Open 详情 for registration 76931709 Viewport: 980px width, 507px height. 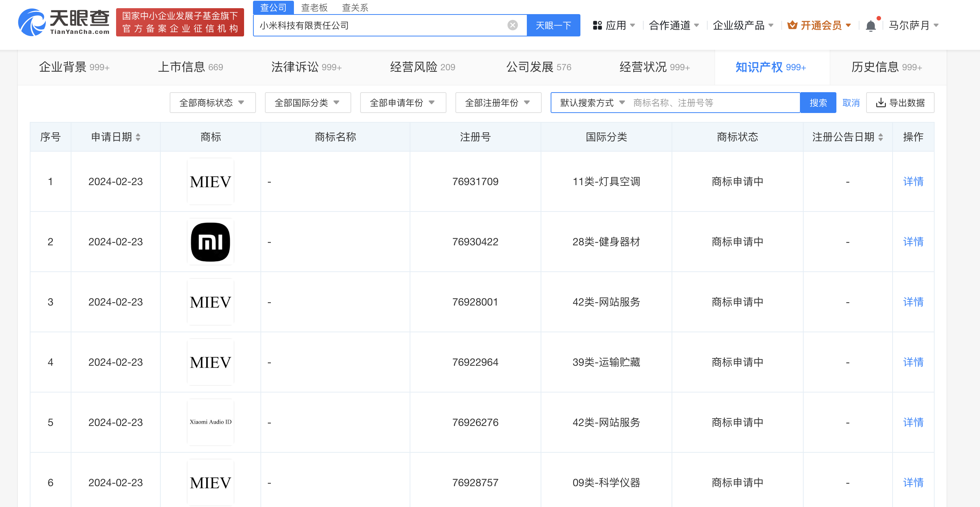click(x=913, y=182)
